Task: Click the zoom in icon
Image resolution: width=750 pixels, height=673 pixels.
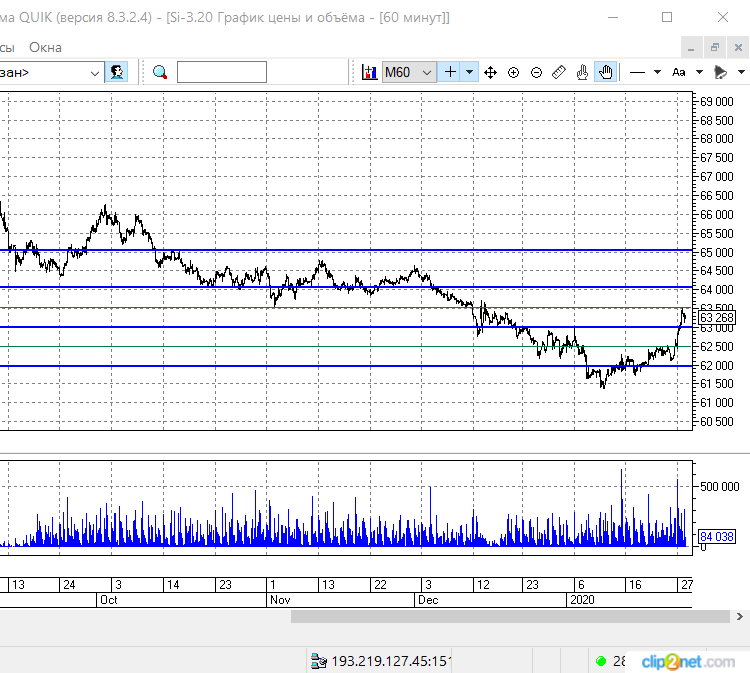Action: coord(513,73)
